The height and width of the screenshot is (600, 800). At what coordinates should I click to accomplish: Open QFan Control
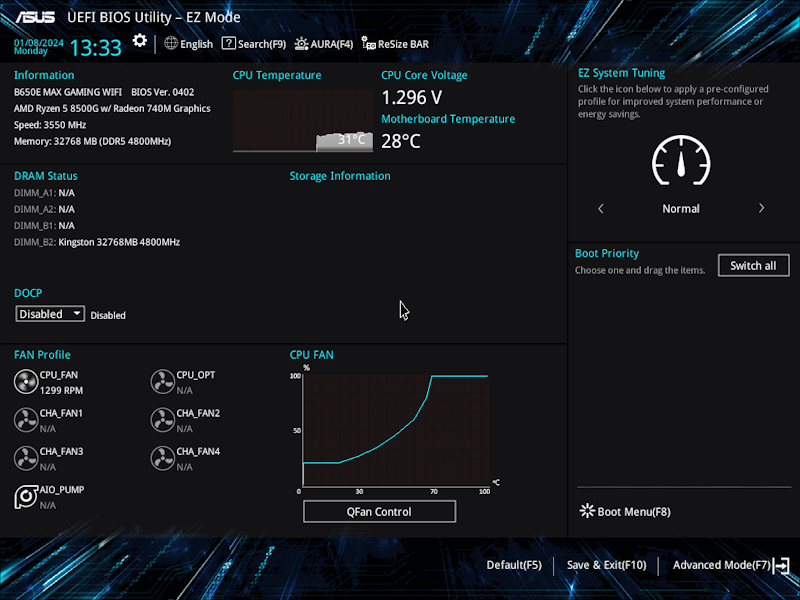[379, 512]
